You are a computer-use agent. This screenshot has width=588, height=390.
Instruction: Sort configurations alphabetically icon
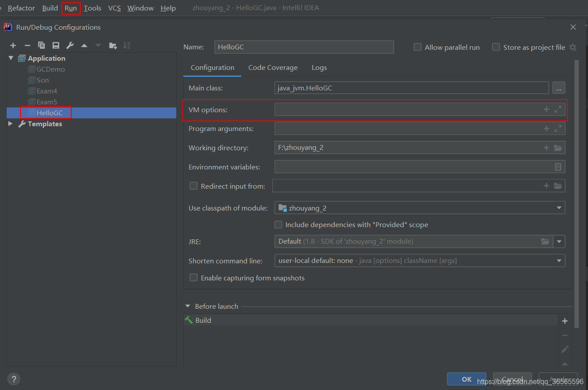click(127, 45)
